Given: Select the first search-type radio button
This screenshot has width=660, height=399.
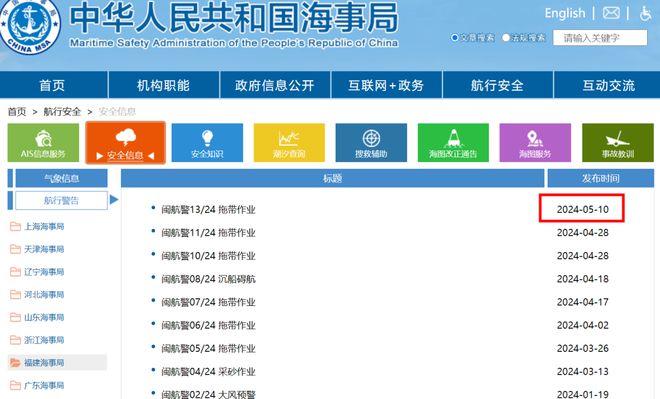Looking at the screenshot, I should point(455,38).
